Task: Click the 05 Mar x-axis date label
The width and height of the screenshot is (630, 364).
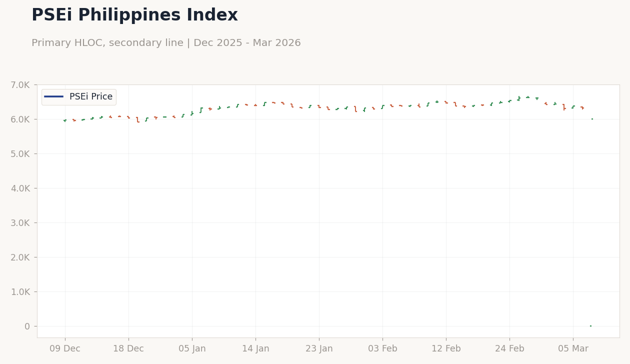Action: [573, 349]
